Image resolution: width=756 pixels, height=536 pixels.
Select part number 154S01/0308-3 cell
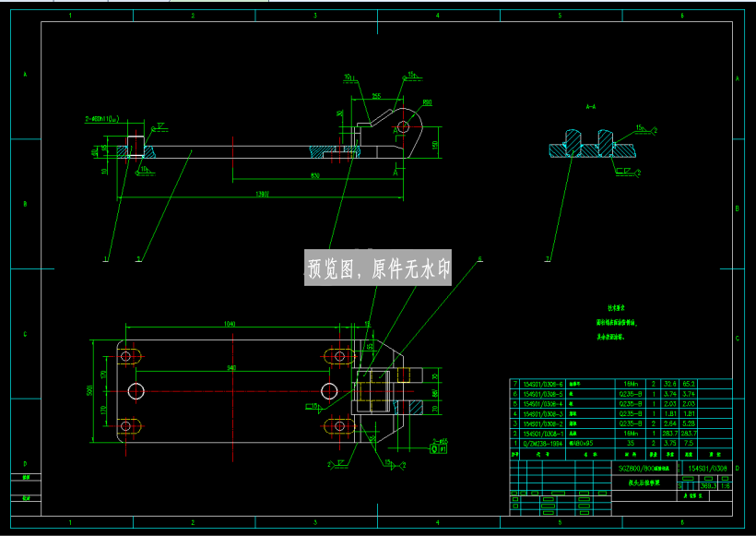tap(543, 413)
